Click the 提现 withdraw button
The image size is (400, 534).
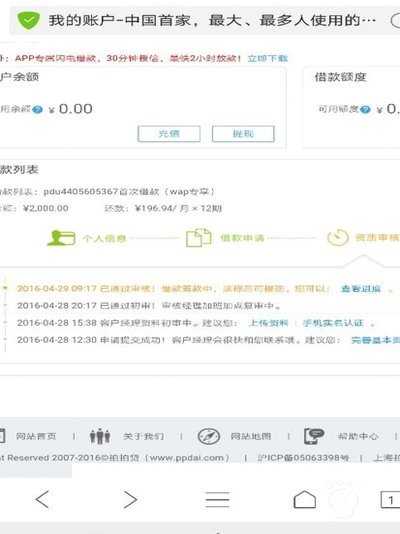pyautogui.click(x=243, y=134)
